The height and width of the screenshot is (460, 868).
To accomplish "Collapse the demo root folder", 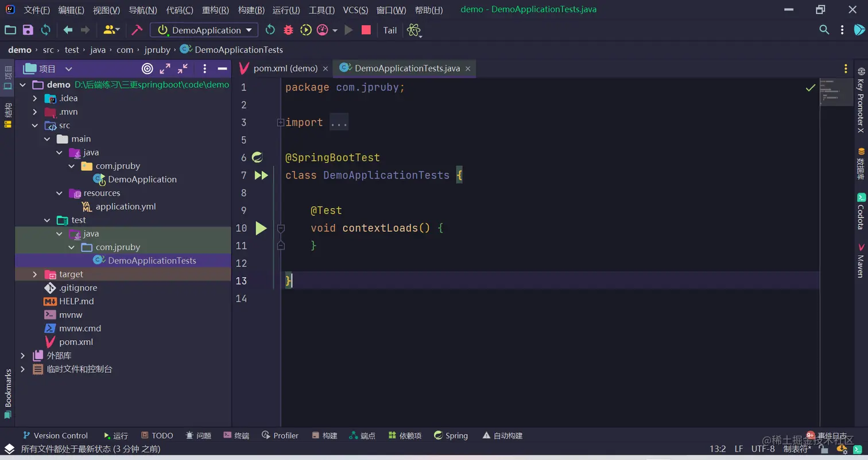I will click(23, 85).
